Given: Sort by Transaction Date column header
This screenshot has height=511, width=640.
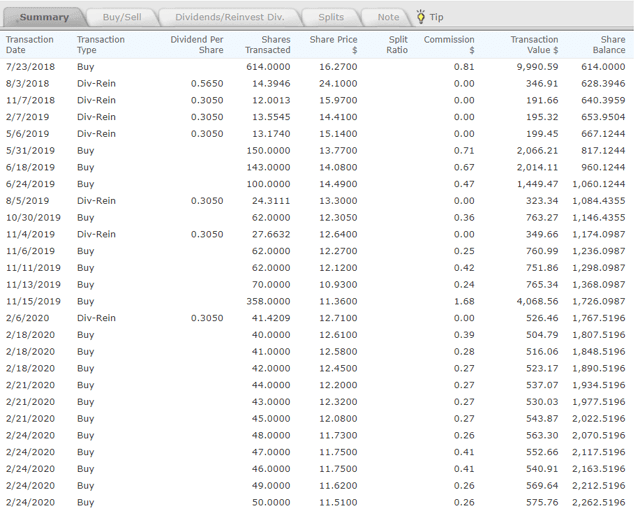Looking at the screenshot, I should [x=30, y=44].
